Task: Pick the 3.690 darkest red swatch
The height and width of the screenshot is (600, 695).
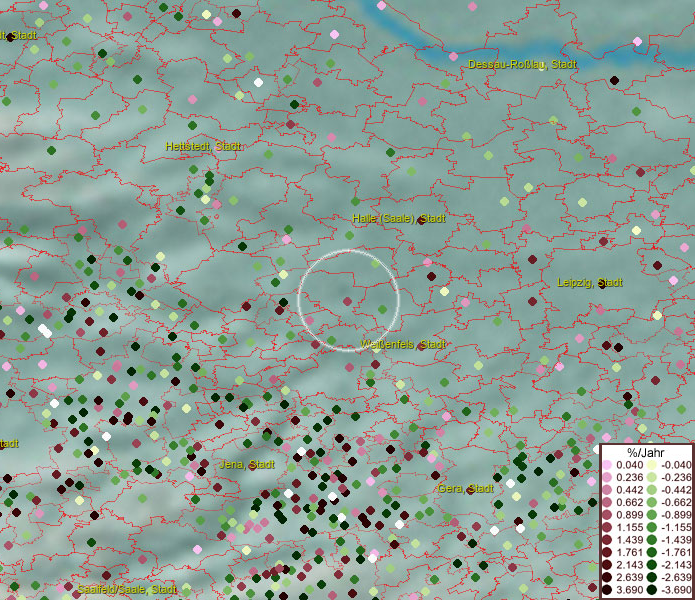Action: tap(607, 590)
